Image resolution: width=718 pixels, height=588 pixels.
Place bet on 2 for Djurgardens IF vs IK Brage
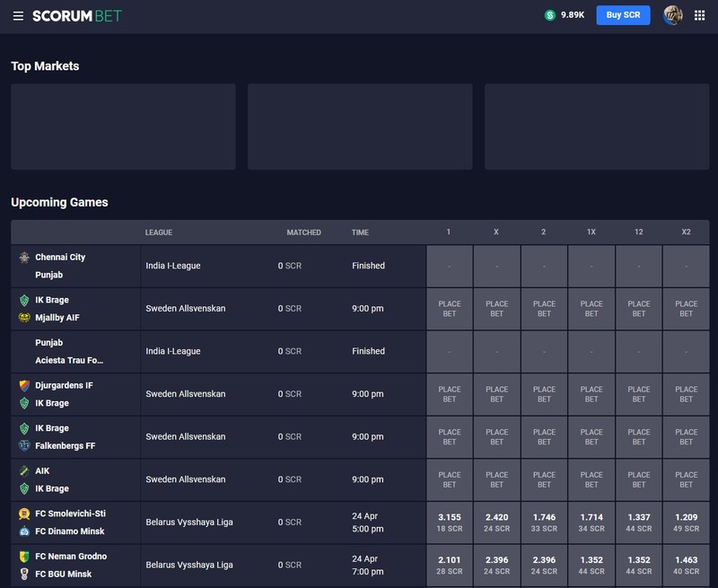point(544,394)
